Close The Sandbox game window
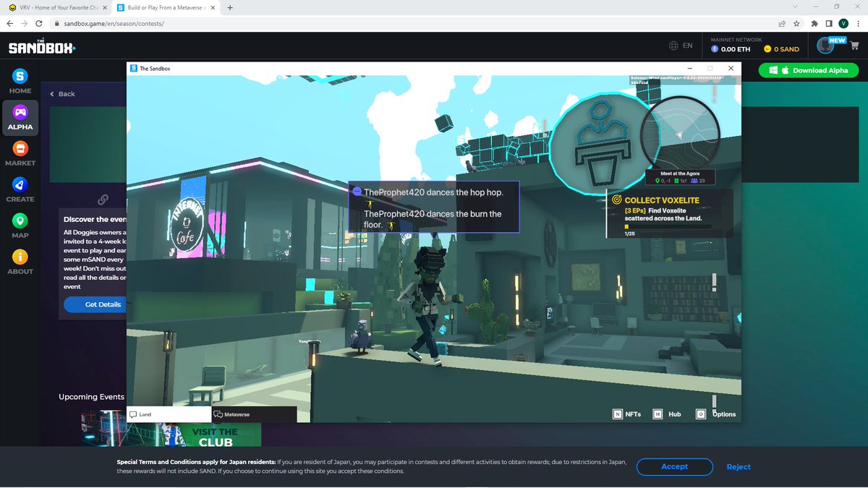The height and width of the screenshot is (488, 868). pos(731,68)
